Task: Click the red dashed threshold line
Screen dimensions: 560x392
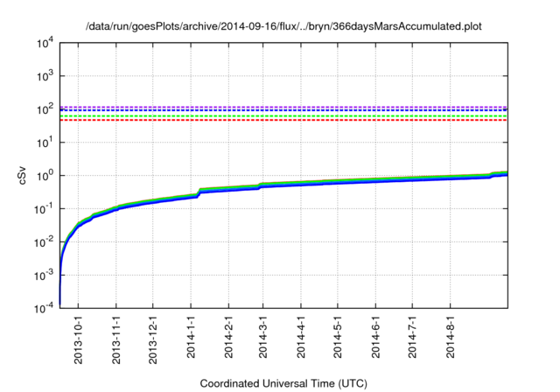Action: coord(283,120)
